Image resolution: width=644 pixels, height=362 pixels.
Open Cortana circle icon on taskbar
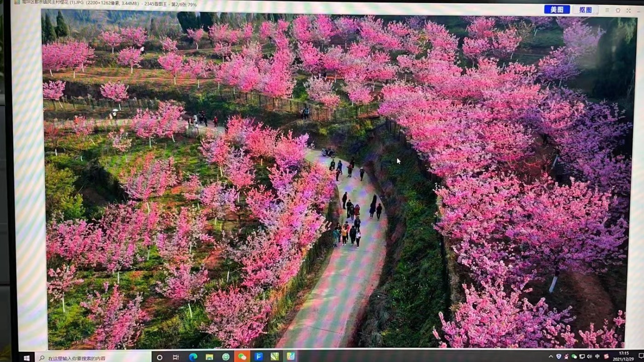tap(160, 357)
